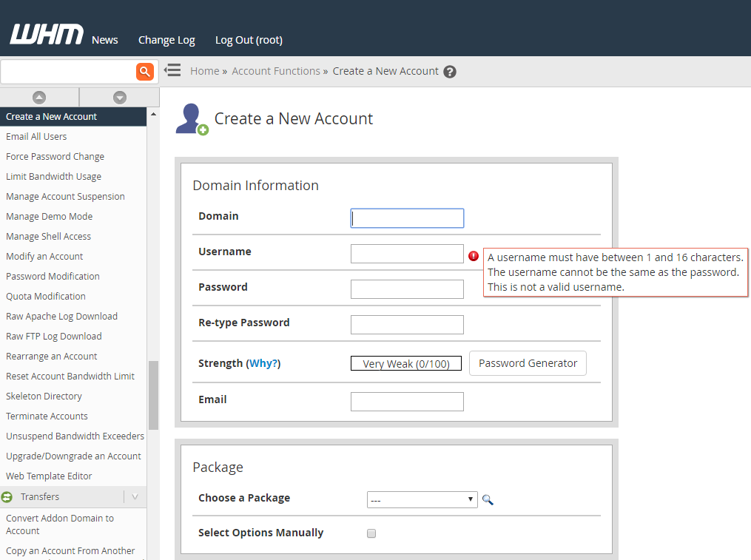This screenshot has height=560, width=751.
Task: Click the green Transfers section icon
Action: [x=7, y=497]
